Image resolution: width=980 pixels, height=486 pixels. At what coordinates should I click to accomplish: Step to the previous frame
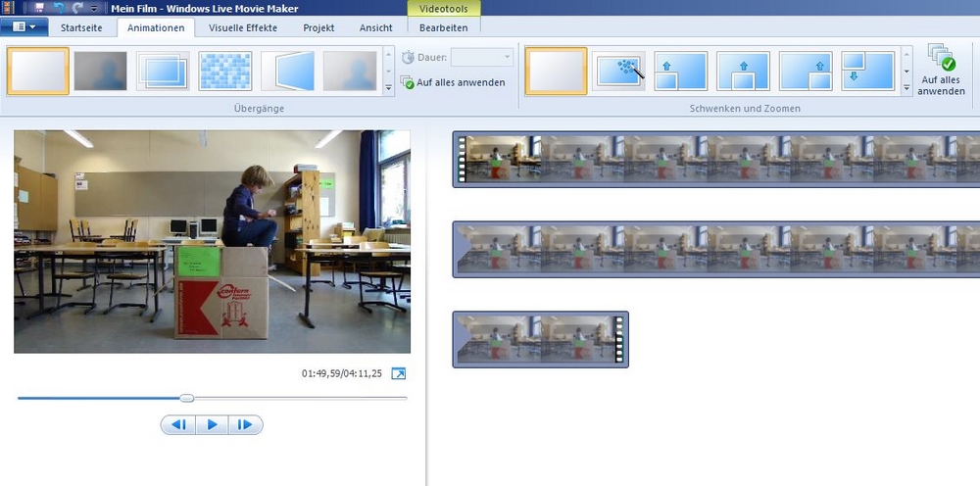coord(178,424)
